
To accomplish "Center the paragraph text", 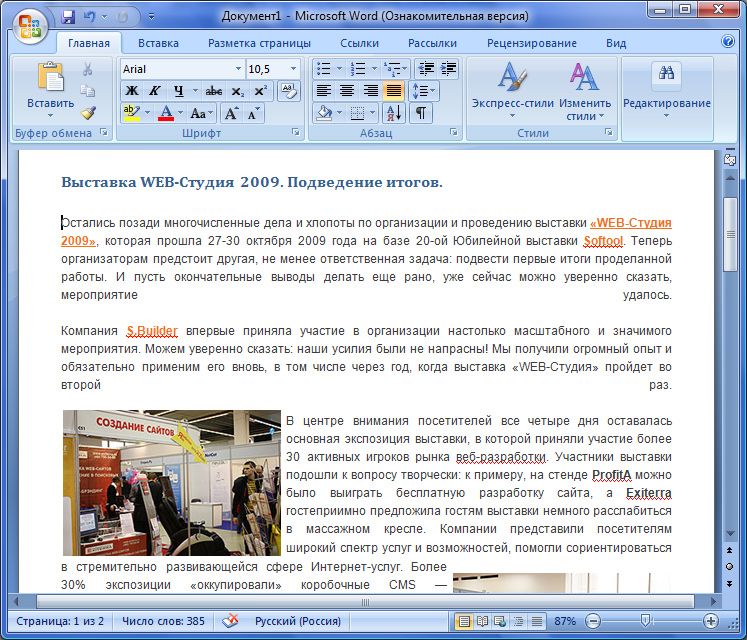I will click(347, 91).
